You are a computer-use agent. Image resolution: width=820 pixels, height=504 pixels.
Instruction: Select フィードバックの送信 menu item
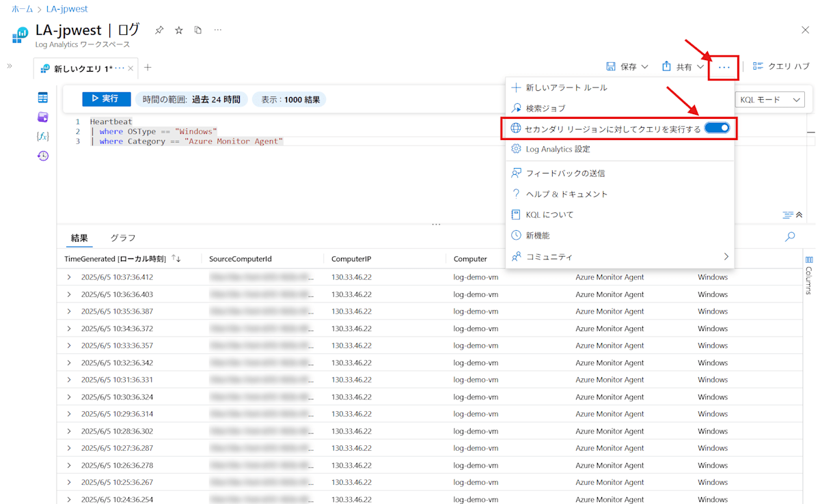pos(620,173)
